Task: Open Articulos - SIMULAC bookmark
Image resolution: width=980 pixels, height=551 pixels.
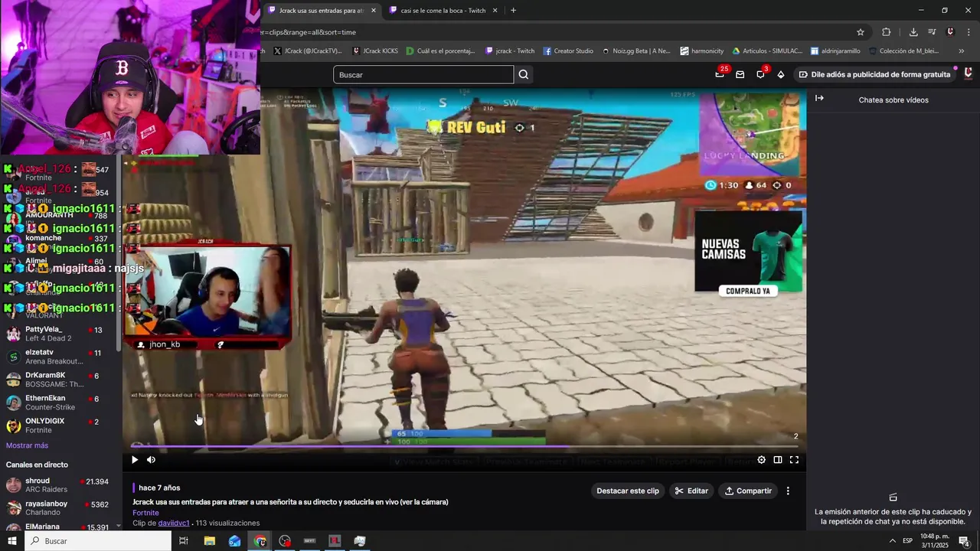Action: 767,51
